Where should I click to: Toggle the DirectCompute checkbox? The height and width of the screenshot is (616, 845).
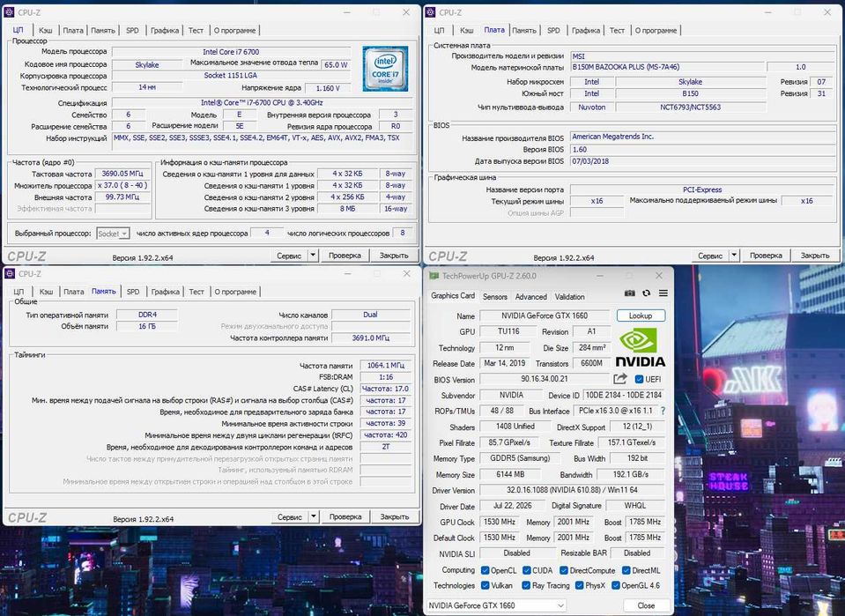click(x=564, y=570)
